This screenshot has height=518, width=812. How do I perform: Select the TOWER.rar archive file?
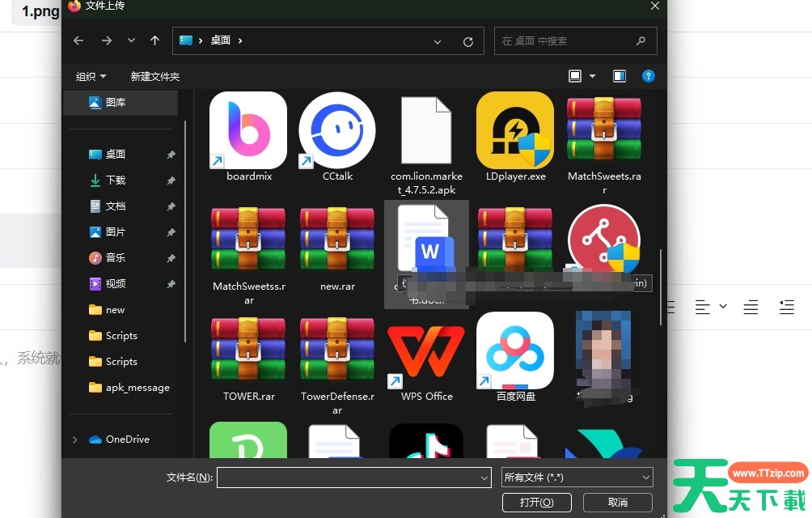click(247, 350)
